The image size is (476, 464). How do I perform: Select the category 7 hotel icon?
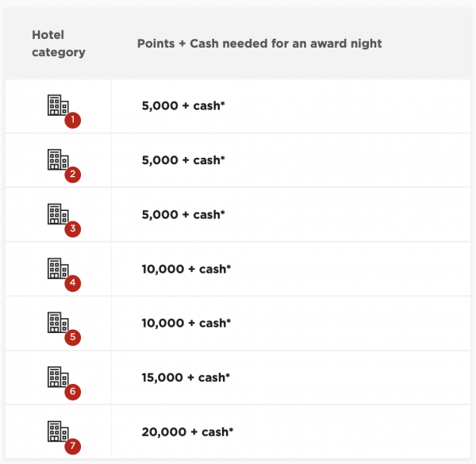[57, 431]
